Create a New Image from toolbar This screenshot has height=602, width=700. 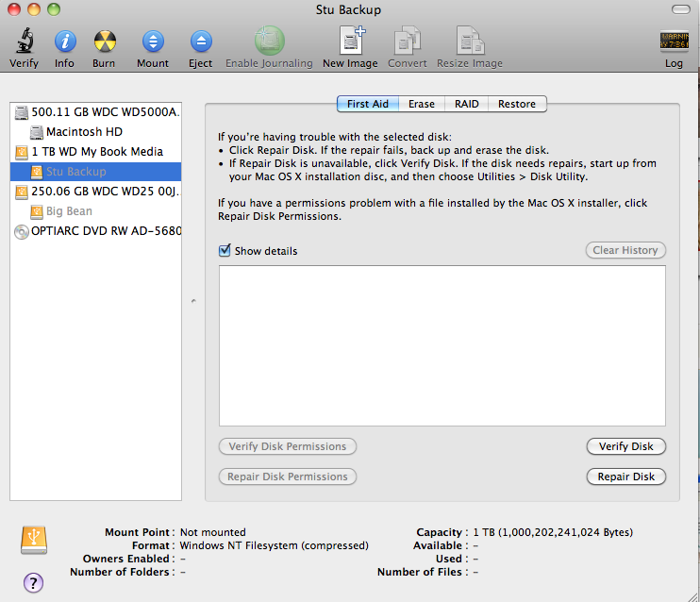pyautogui.click(x=351, y=41)
